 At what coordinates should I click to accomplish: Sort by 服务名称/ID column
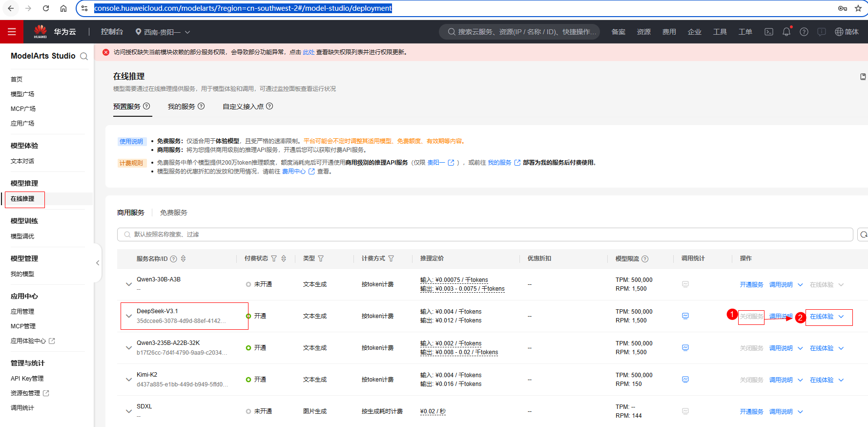(x=183, y=258)
